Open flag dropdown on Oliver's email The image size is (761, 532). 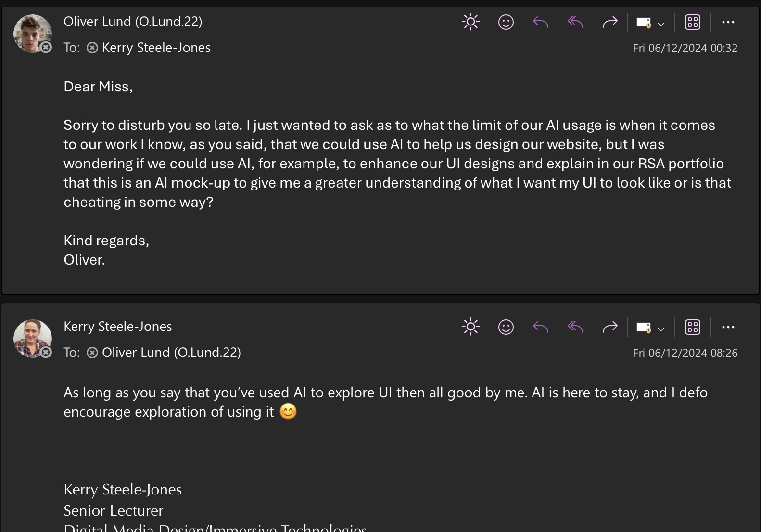(x=660, y=24)
